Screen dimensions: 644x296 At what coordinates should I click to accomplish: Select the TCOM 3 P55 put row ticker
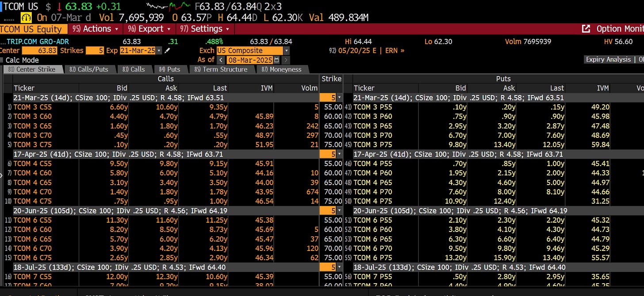coord(373,107)
